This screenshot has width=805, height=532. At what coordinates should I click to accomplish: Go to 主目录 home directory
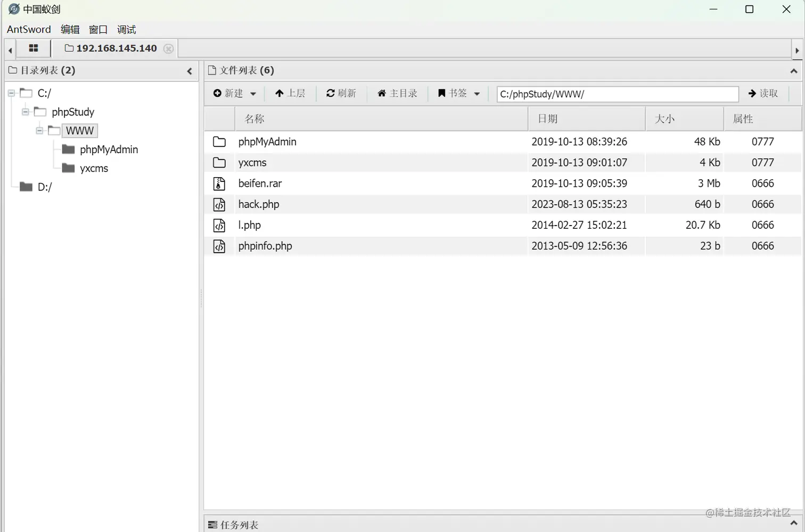(397, 93)
